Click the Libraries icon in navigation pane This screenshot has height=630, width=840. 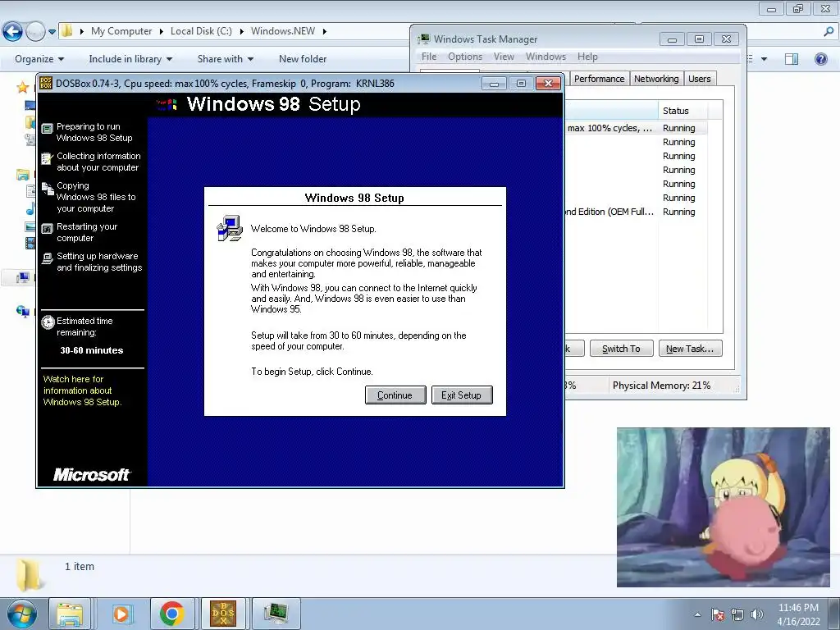(22, 175)
